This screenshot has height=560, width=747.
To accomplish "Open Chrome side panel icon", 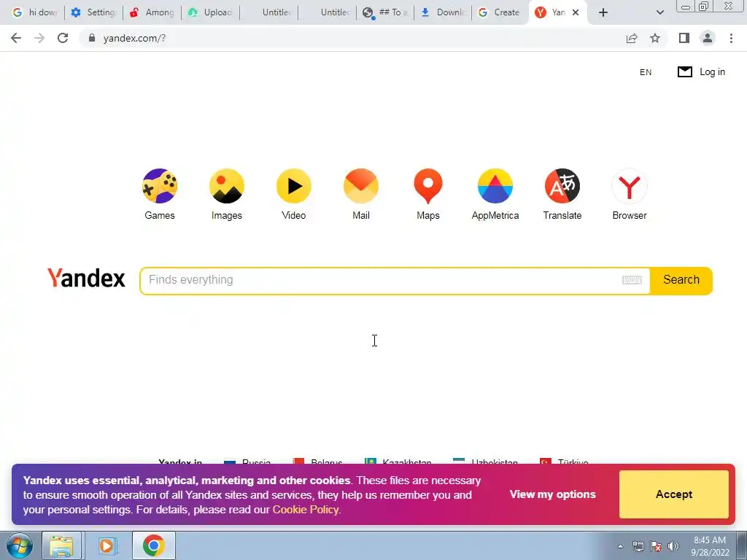I will point(684,38).
